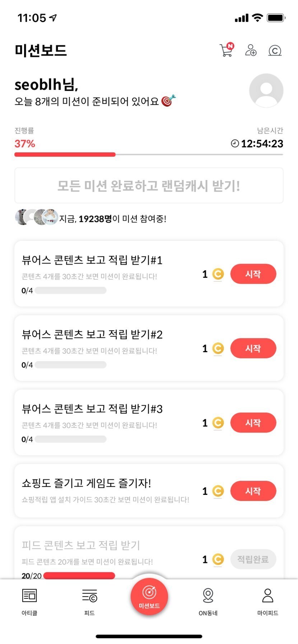Tap the remaining time clock icon
The width and height of the screenshot is (298, 644).
pos(235,143)
